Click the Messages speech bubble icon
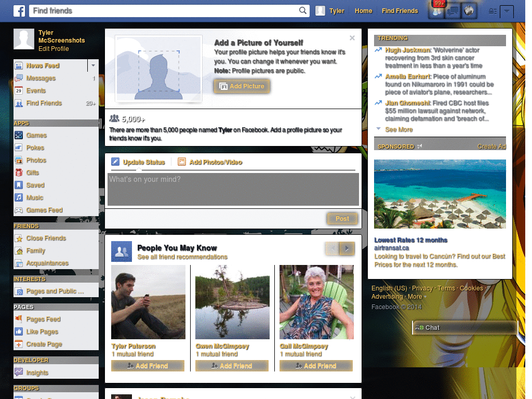The height and width of the screenshot is (399, 532). (19, 78)
